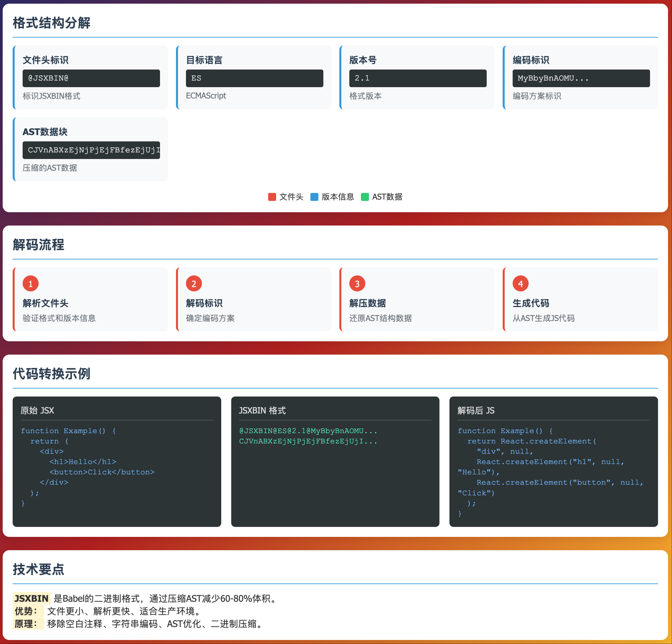The height and width of the screenshot is (644, 672).
Task: Click the step 1 circle badge
Action: point(31,284)
